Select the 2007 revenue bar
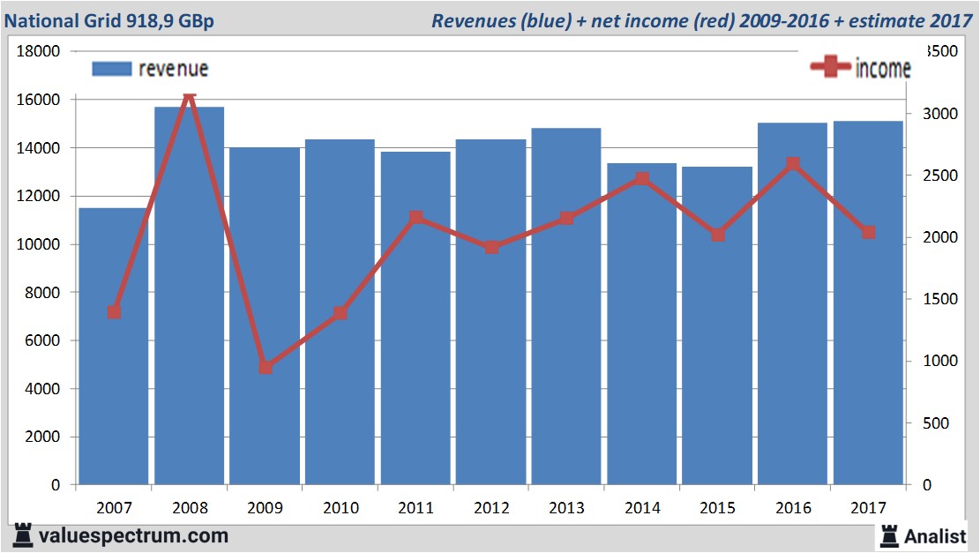The image size is (980, 553). pyautogui.click(x=114, y=346)
